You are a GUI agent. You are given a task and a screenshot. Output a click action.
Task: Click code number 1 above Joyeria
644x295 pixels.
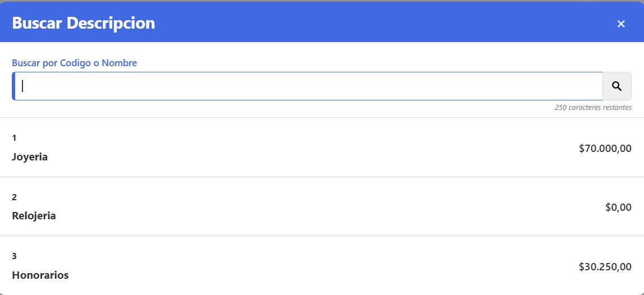(x=14, y=137)
